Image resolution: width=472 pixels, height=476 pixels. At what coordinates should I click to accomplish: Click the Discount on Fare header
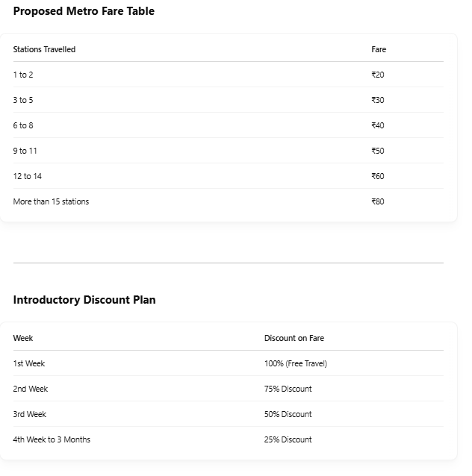(294, 338)
